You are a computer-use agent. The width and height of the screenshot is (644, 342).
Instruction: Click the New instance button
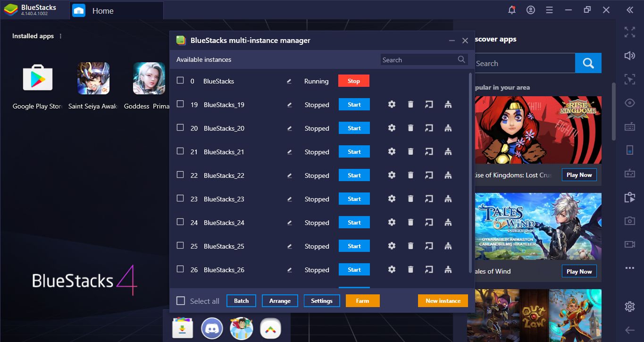443,301
